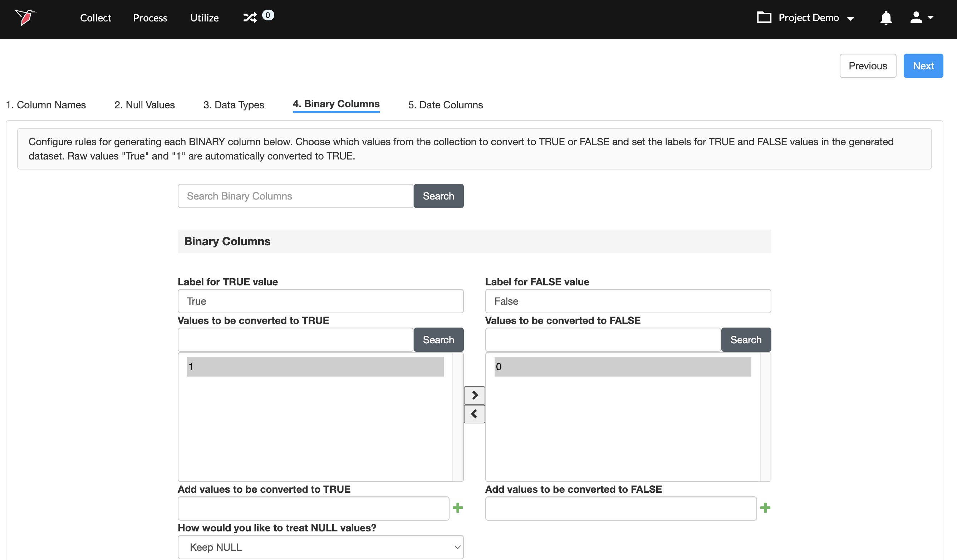Click green plus to add FALSE value
Screen dimensions: 957x560
[765, 508]
